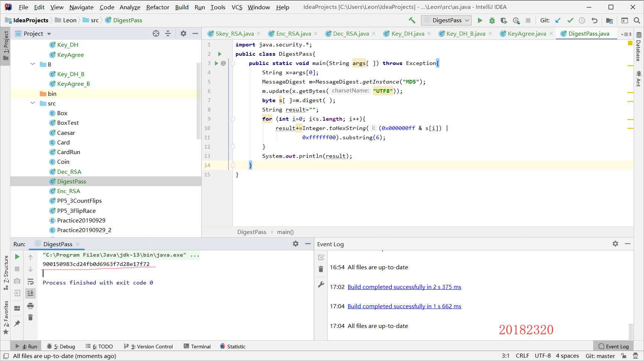Click the Git update project arrow
This screenshot has height=361, width=644.
[x=558, y=20]
